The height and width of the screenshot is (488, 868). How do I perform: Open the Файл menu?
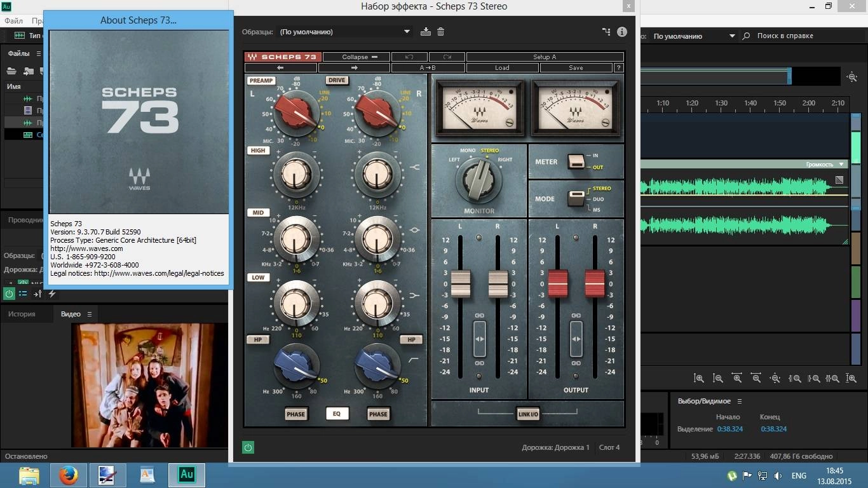click(x=13, y=21)
